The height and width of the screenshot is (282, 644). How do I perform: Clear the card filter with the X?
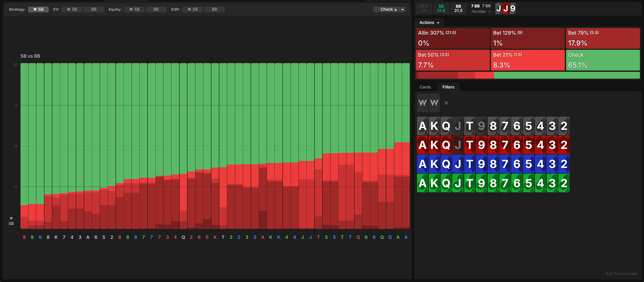click(446, 103)
